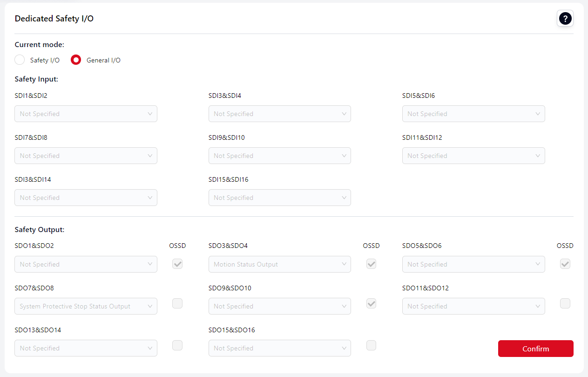Enable OSSD checkbox for SDO11&SDO12
The height and width of the screenshot is (377, 588).
565,303
